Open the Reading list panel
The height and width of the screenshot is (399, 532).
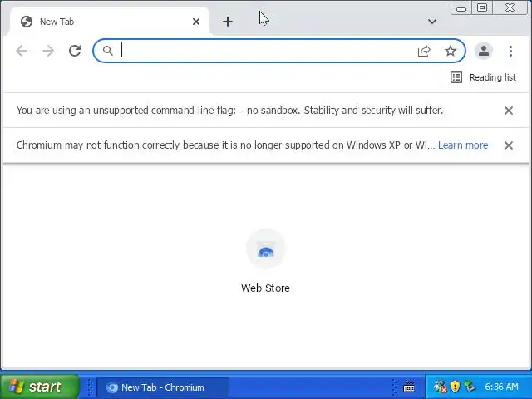coord(483,77)
